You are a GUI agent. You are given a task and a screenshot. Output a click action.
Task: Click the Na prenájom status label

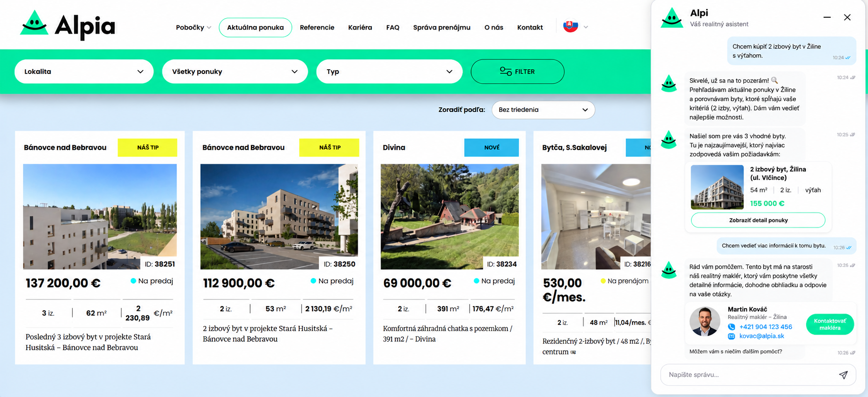point(628,281)
